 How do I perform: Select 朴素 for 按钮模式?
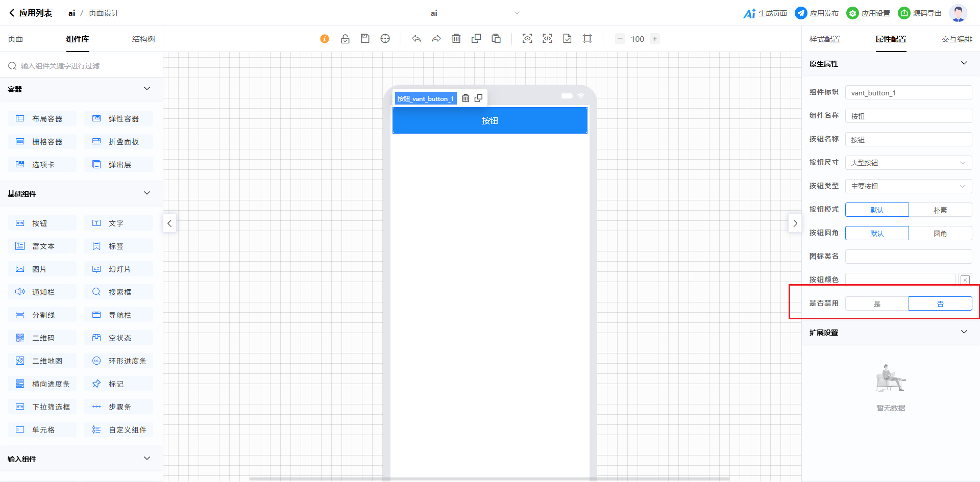(x=940, y=210)
